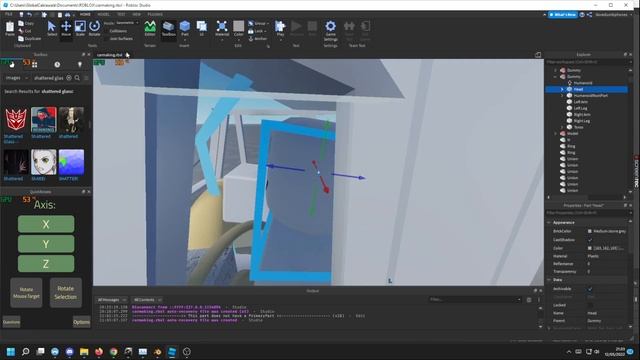Collapse the Data properties section
Viewport: 640px width, 360px height.
pyautogui.click(x=549, y=280)
